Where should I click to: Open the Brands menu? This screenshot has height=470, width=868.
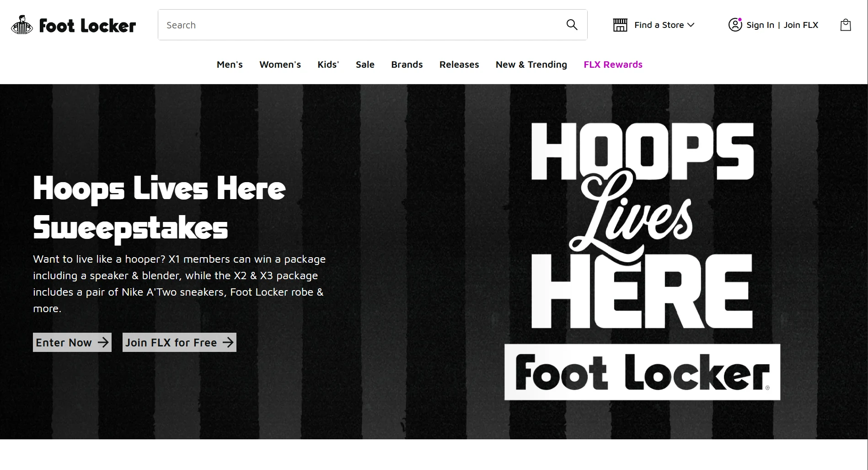click(x=407, y=65)
